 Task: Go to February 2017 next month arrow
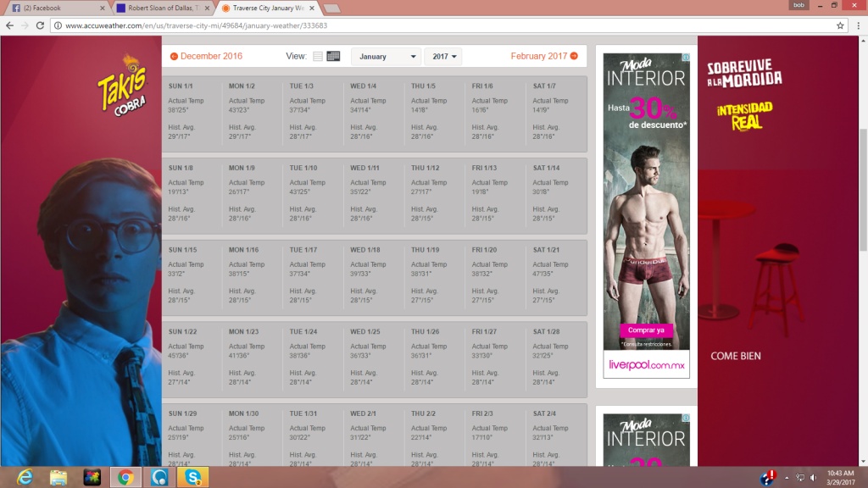tap(574, 56)
